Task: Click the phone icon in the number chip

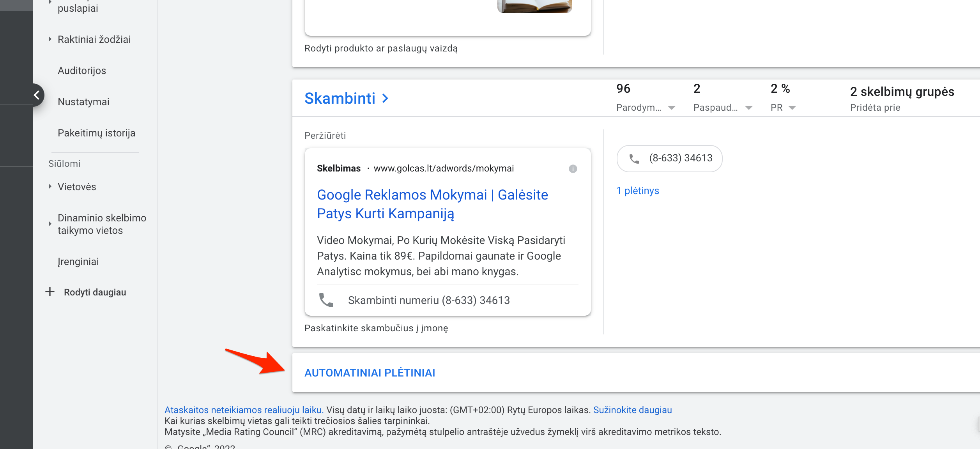Action: coord(634,159)
